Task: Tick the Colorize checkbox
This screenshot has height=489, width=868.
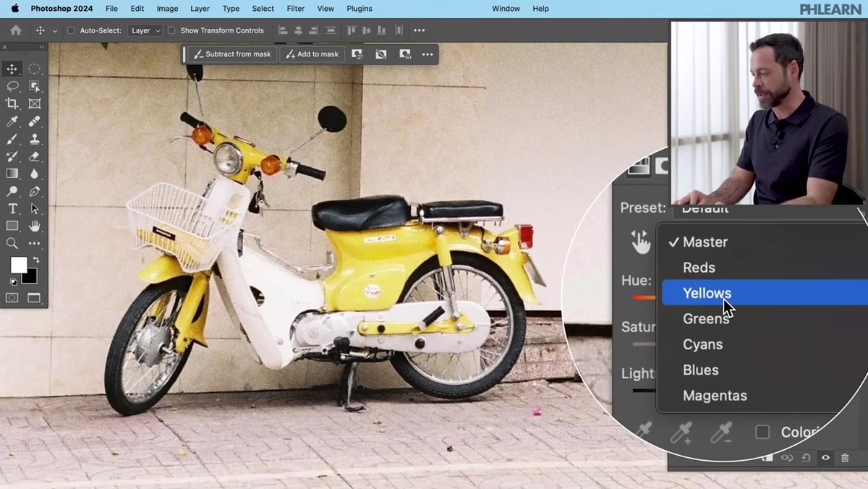Action: (x=762, y=432)
